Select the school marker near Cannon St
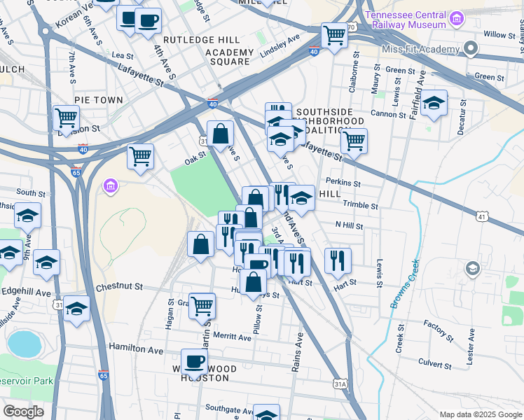The width and height of the screenshot is (524, 420). 434,104
